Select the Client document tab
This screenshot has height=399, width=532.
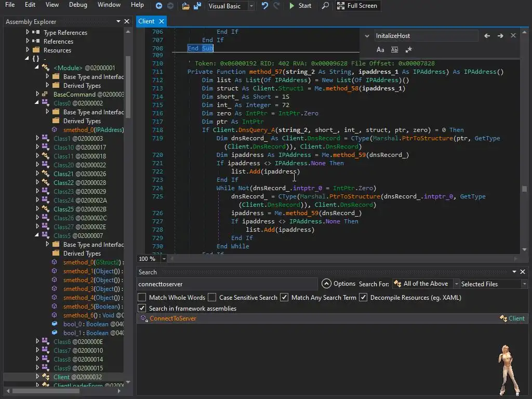(146, 21)
